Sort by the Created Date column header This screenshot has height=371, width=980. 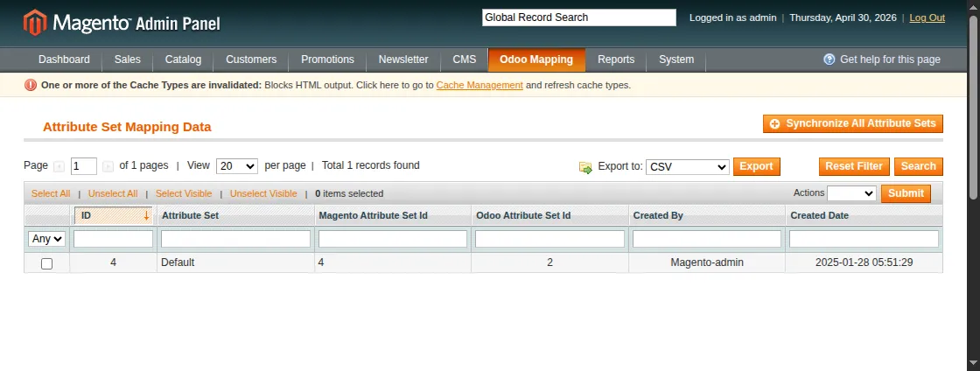(819, 215)
